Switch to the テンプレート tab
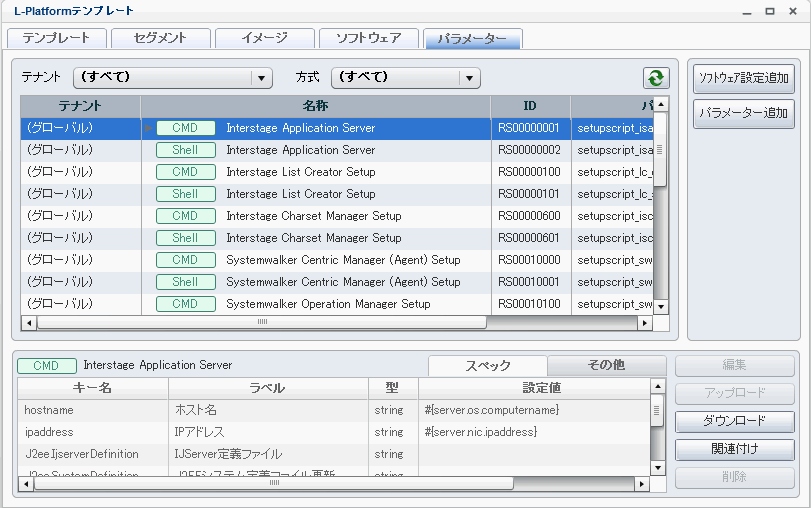Image resolution: width=811 pixels, height=508 pixels. 56,38
